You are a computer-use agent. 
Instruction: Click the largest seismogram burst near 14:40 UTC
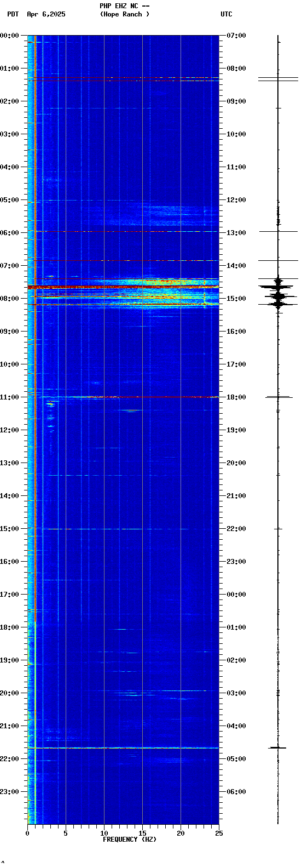click(278, 287)
